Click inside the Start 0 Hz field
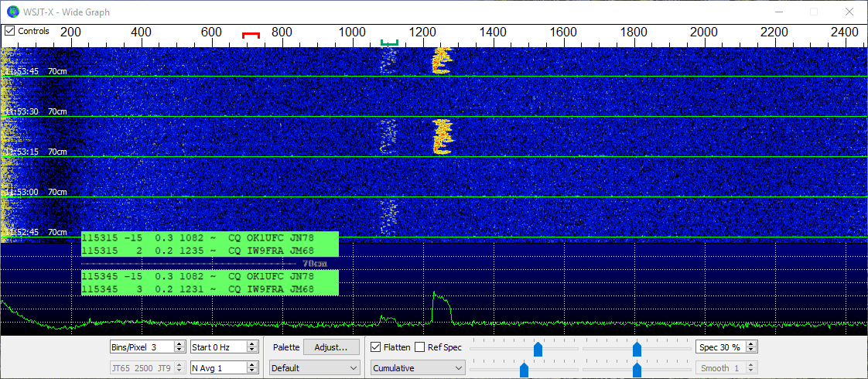 [218, 347]
